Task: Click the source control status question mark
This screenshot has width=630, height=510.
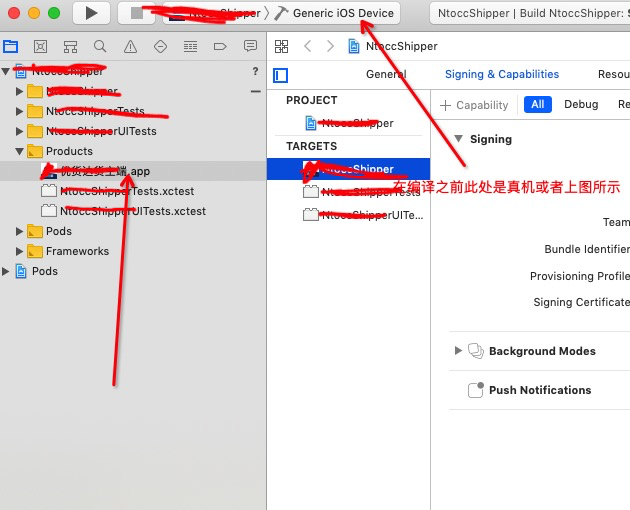Action: [255, 72]
